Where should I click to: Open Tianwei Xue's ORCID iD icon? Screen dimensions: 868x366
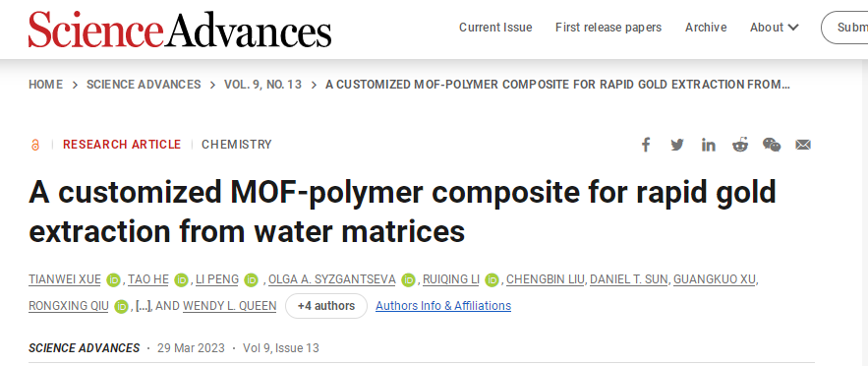[114, 280]
